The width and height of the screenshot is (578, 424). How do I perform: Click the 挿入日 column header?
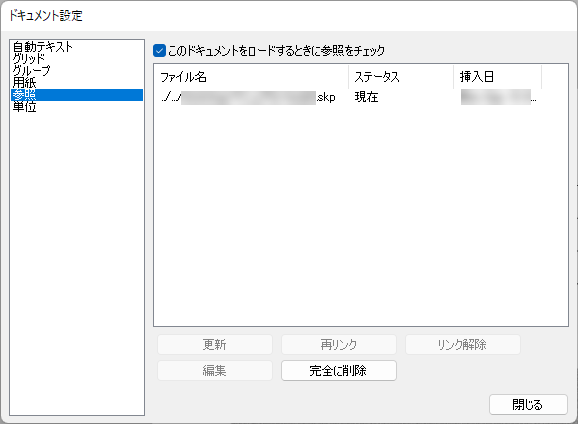click(497, 77)
